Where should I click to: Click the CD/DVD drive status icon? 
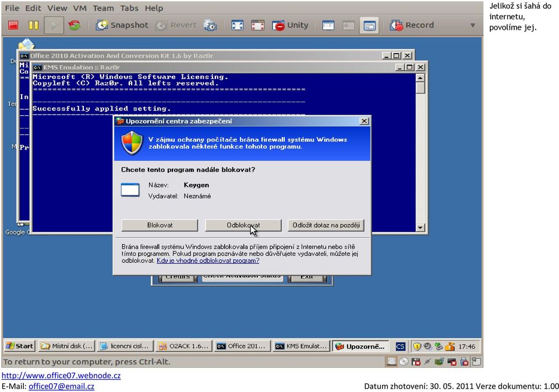(404, 362)
